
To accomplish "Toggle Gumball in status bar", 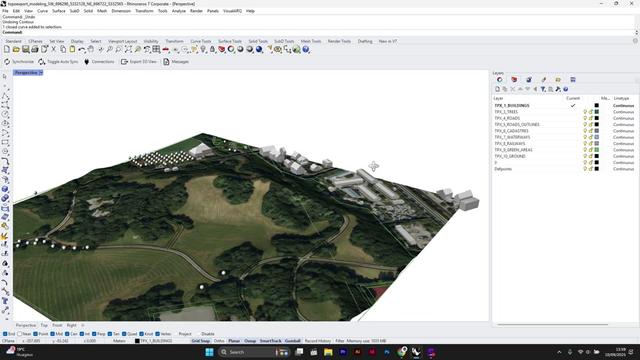I will tap(292, 341).
